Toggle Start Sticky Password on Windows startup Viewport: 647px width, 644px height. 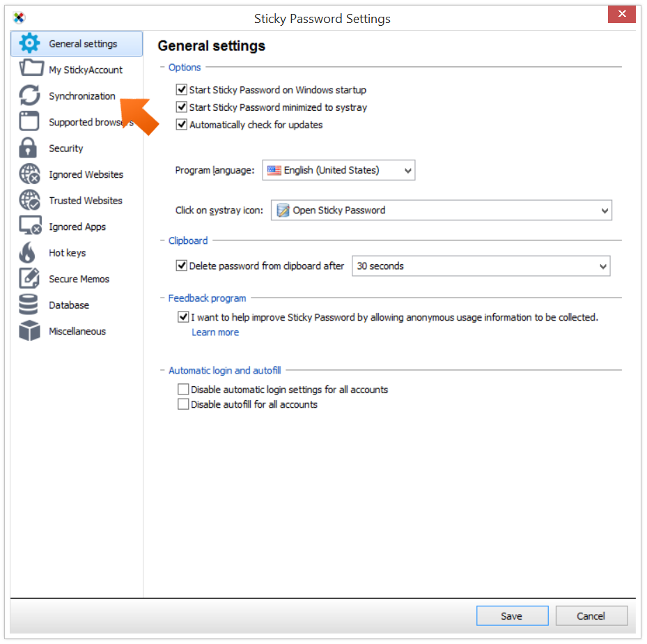tap(182, 89)
